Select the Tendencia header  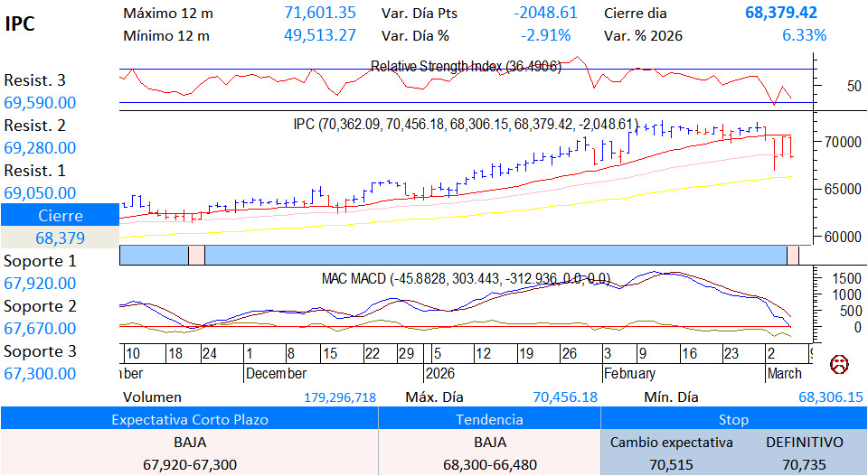[489, 419]
